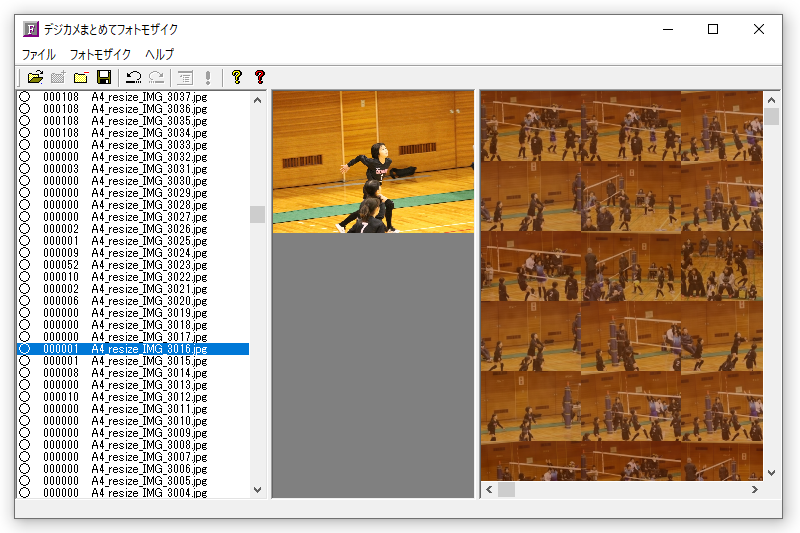Click the count value 000052
The image size is (800, 533).
pyautogui.click(x=61, y=265)
